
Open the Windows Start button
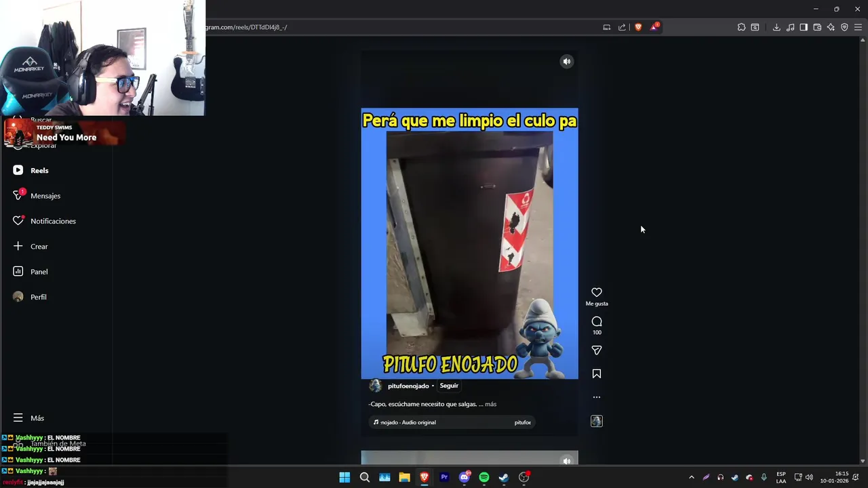(x=344, y=477)
